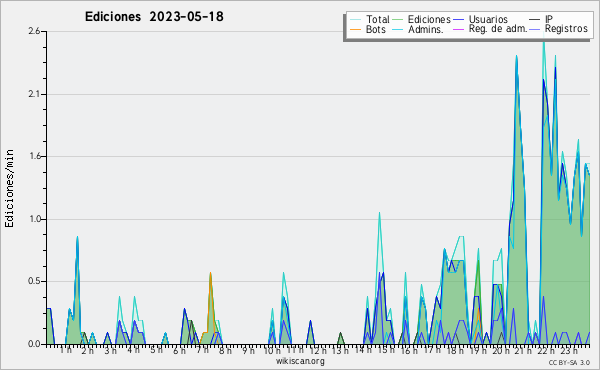Click the orange Bots legend line
600x370 pixels.
[355, 29]
